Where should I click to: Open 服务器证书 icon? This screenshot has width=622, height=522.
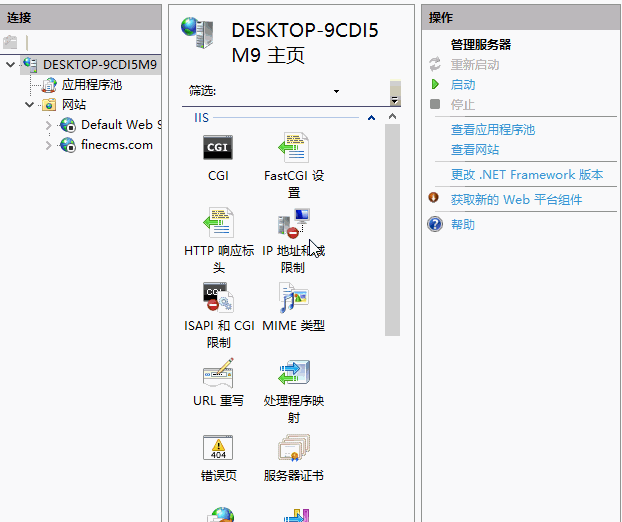coord(293,448)
